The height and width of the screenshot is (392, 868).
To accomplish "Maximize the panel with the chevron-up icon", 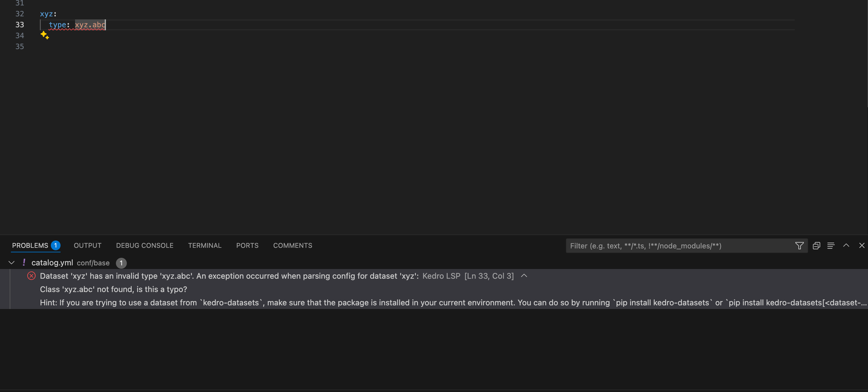I will coord(846,246).
